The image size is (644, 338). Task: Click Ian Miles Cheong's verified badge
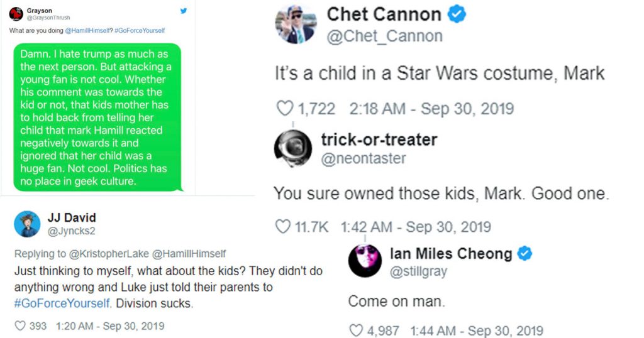point(525,254)
